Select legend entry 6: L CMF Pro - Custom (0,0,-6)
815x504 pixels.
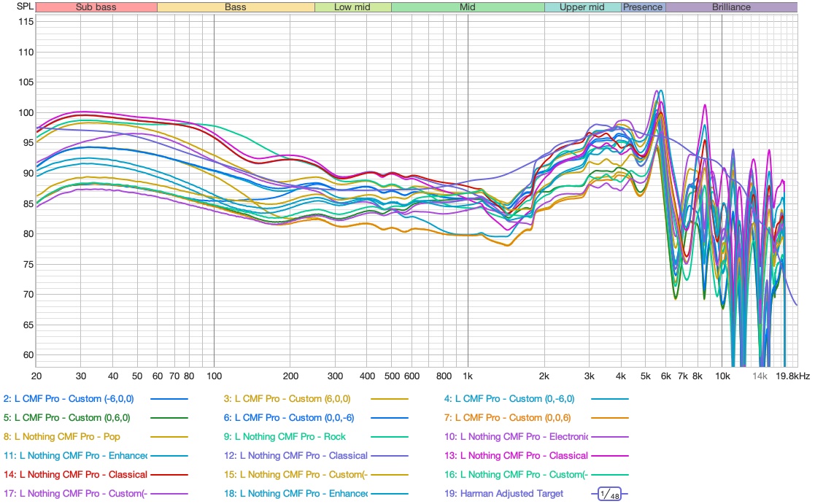289,418
